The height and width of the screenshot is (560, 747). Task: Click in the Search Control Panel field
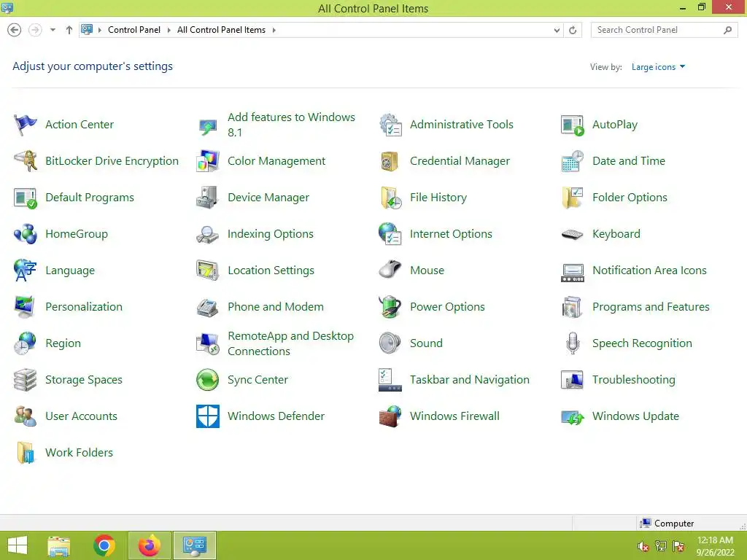click(x=664, y=30)
